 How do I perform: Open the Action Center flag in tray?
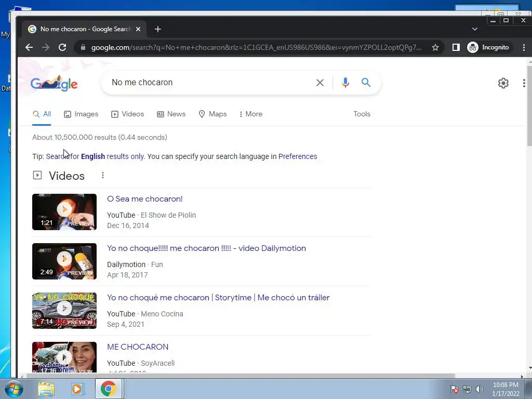pyautogui.click(x=454, y=389)
